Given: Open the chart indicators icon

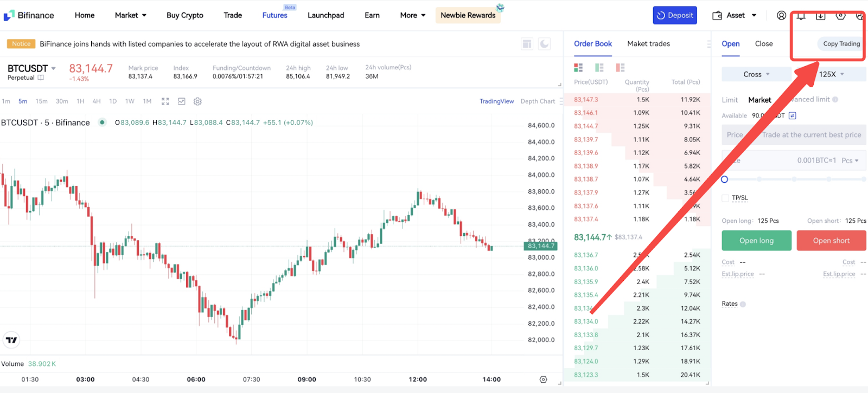Looking at the screenshot, I should 182,101.
